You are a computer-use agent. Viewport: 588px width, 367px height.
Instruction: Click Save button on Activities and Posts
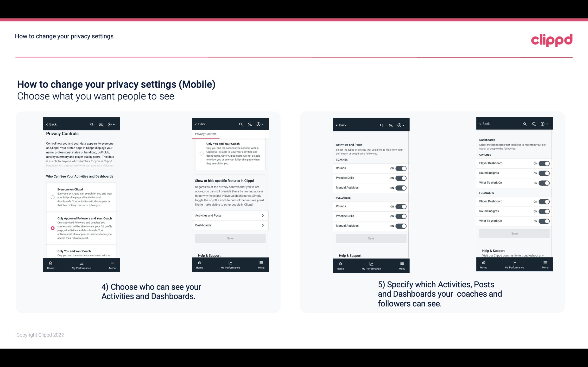click(x=371, y=238)
